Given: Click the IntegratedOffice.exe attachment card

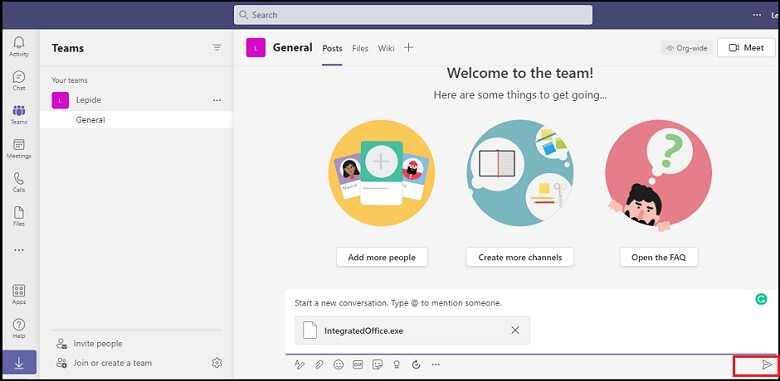Looking at the screenshot, I should tap(412, 330).
